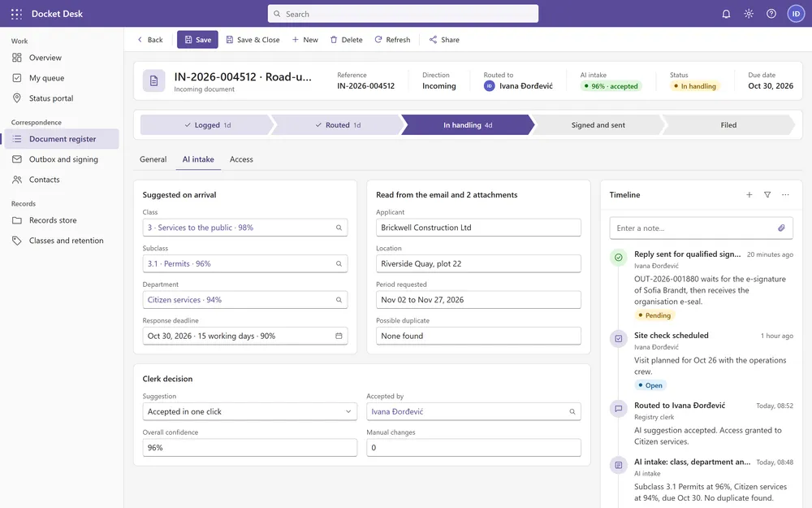Open Overview in sidebar

click(62, 58)
